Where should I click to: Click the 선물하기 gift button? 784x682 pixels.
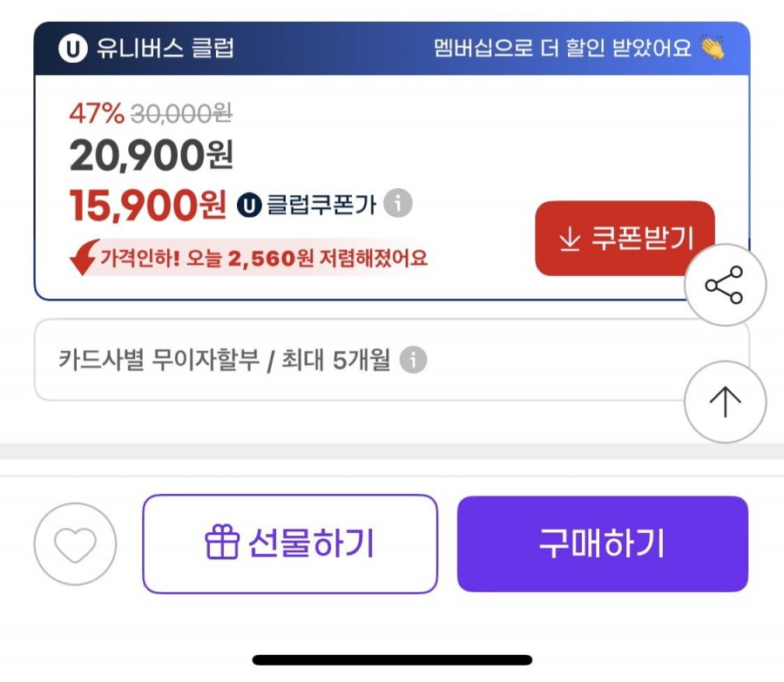click(290, 544)
